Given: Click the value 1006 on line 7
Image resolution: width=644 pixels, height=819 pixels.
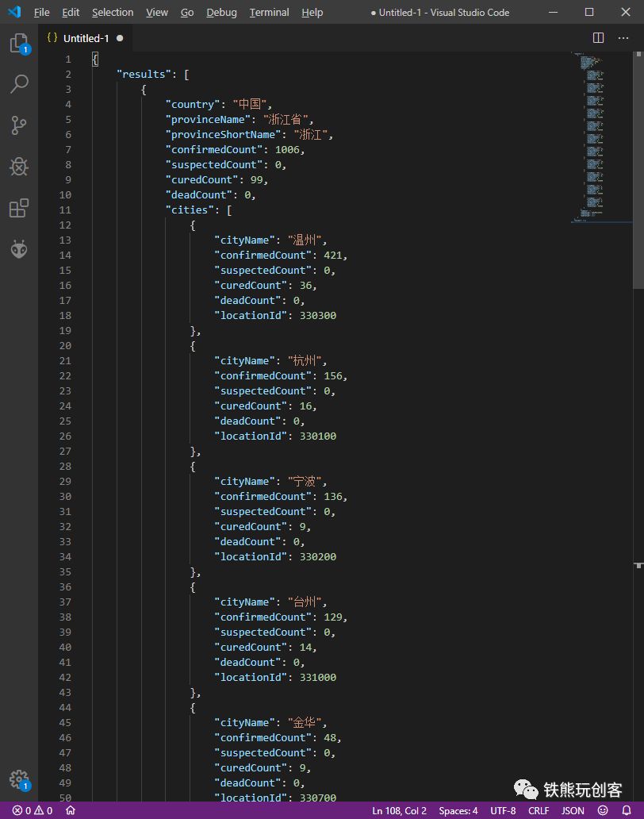Looking at the screenshot, I should [287, 150].
